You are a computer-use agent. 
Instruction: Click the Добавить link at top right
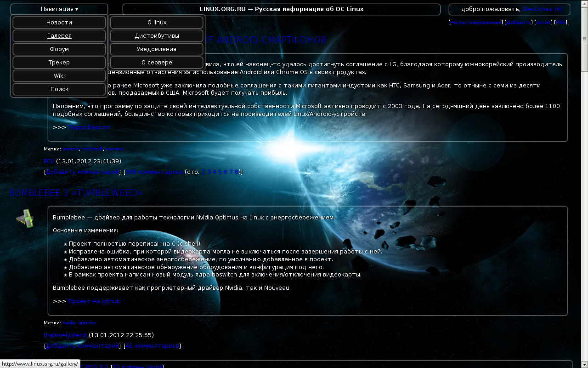519,23
